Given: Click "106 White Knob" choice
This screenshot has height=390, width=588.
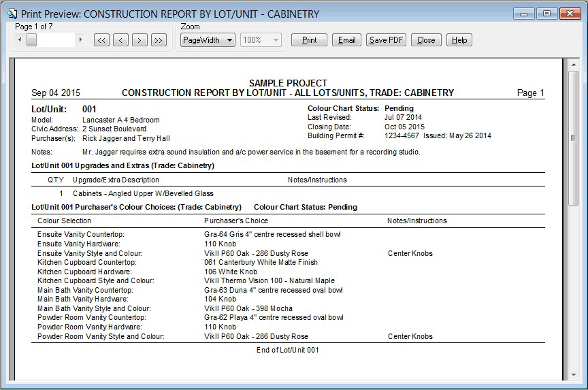Looking at the screenshot, I should [x=231, y=272].
